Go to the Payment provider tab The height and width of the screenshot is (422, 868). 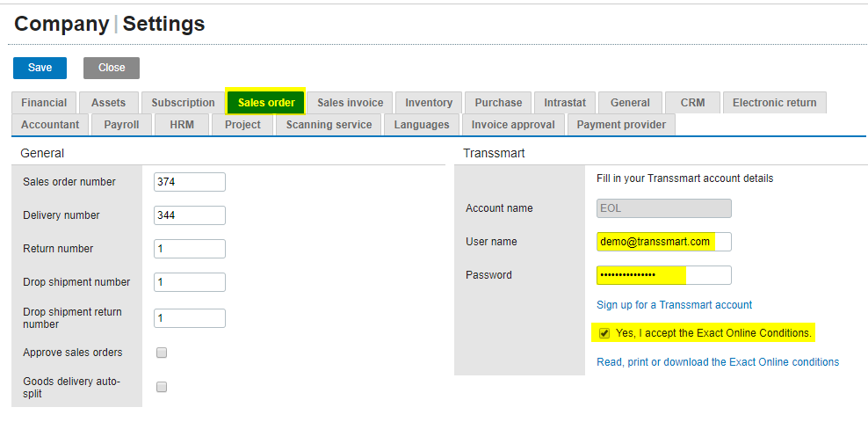pos(621,125)
